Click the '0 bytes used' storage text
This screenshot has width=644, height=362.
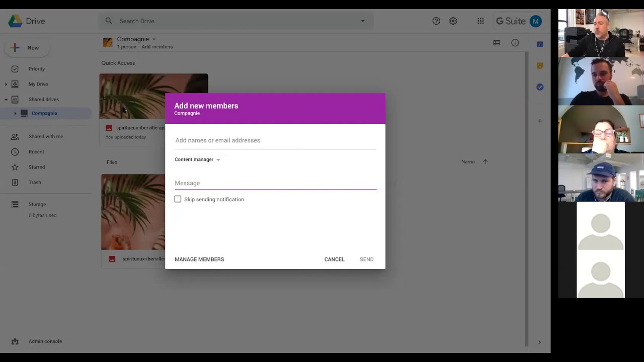(42, 215)
